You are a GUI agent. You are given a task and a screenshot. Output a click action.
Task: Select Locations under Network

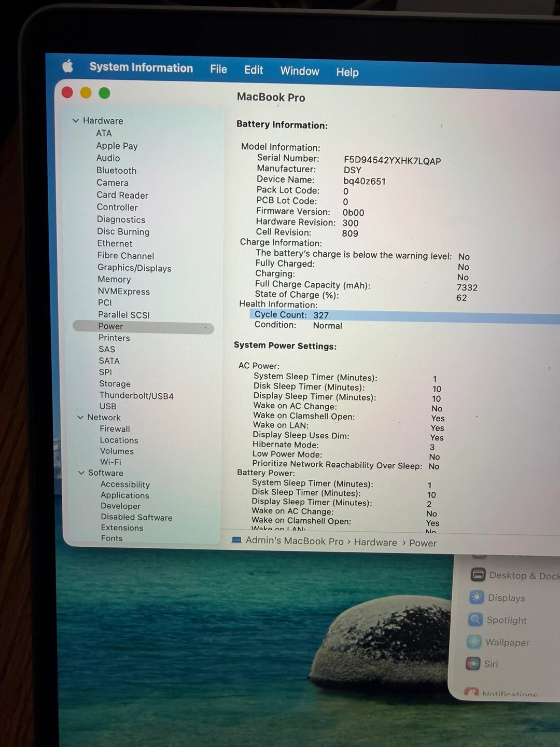[x=119, y=440]
